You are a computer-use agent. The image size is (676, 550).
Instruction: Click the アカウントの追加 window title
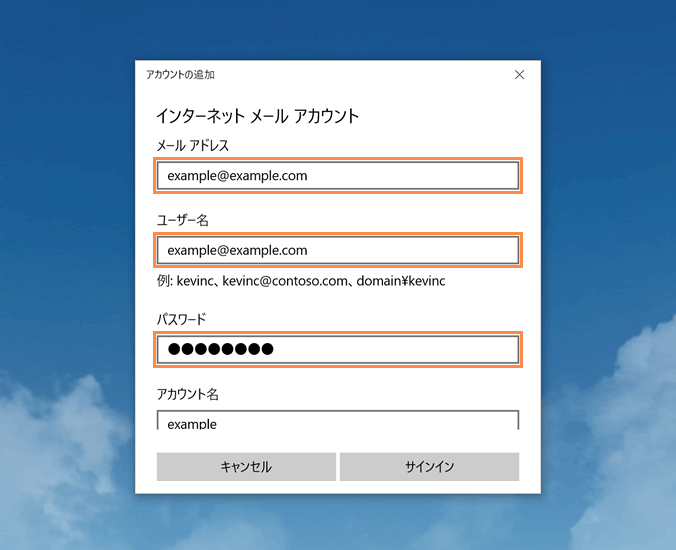[x=180, y=75]
